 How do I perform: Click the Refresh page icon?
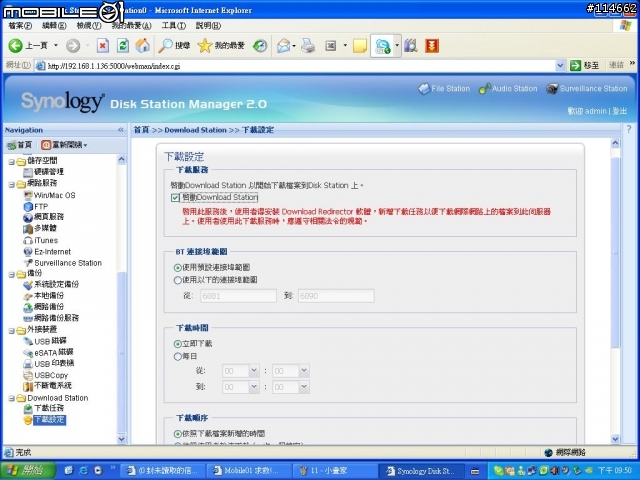tap(123, 46)
